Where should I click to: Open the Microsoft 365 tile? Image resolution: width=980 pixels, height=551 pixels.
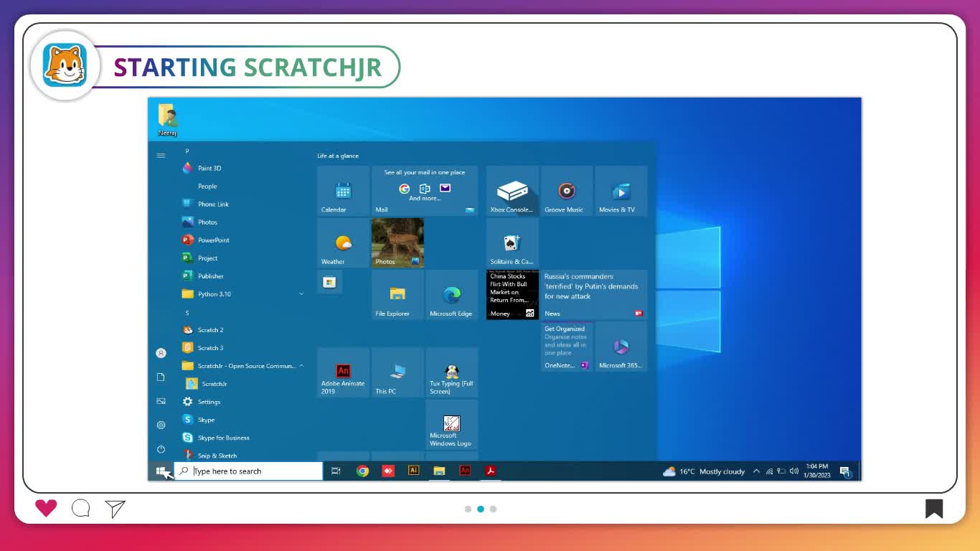621,347
